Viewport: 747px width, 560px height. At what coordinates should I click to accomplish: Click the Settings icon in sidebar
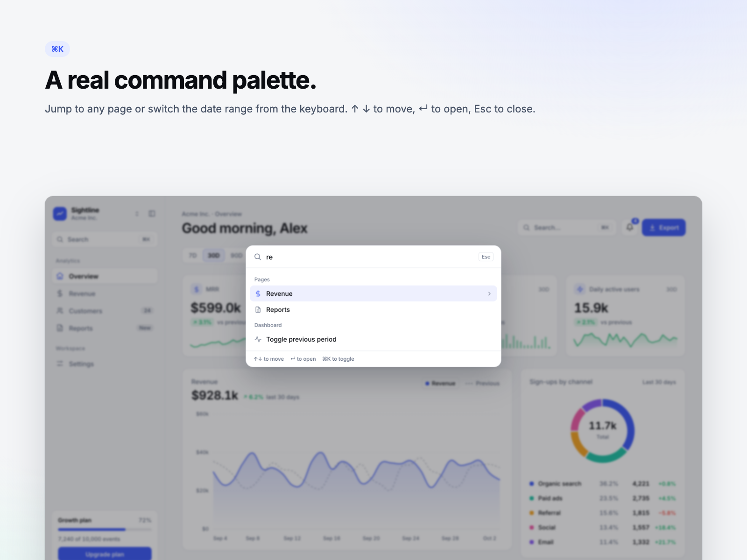point(60,364)
